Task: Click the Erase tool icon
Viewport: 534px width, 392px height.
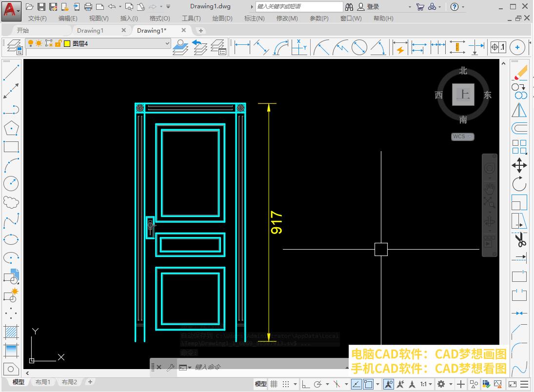Action: point(520,73)
